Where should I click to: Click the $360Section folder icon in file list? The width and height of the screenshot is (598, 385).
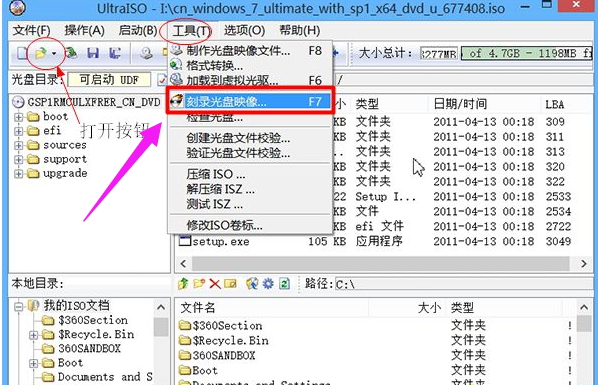(x=185, y=325)
